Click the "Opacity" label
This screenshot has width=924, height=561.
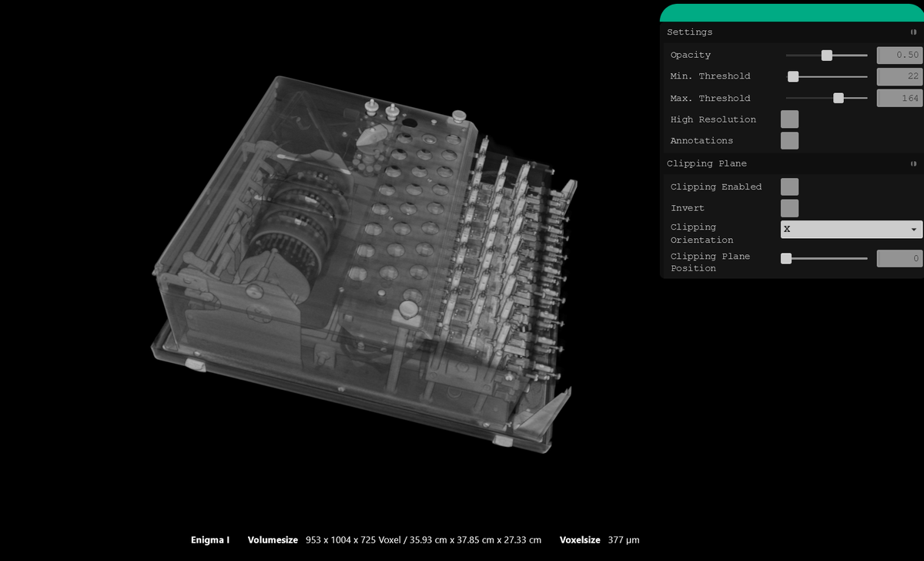tap(691, 55)
